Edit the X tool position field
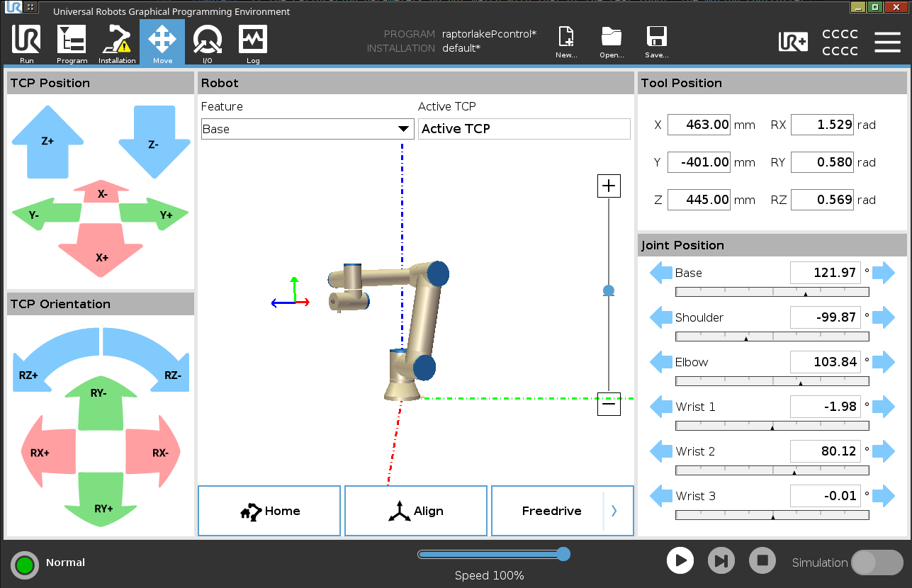 (699, 125)
